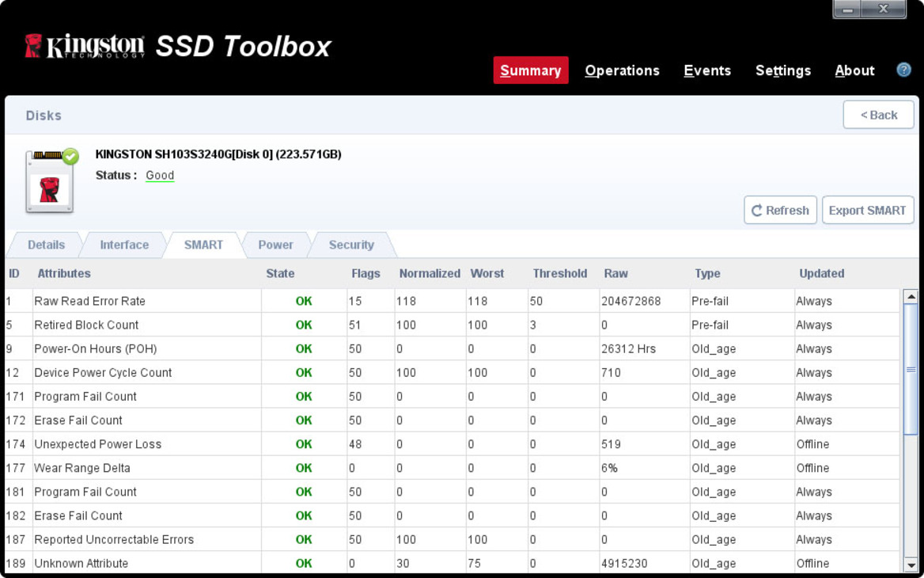
Task: Click Erase Fail Count in row 172
Action: pyautogui.click(x=78, y=420)
